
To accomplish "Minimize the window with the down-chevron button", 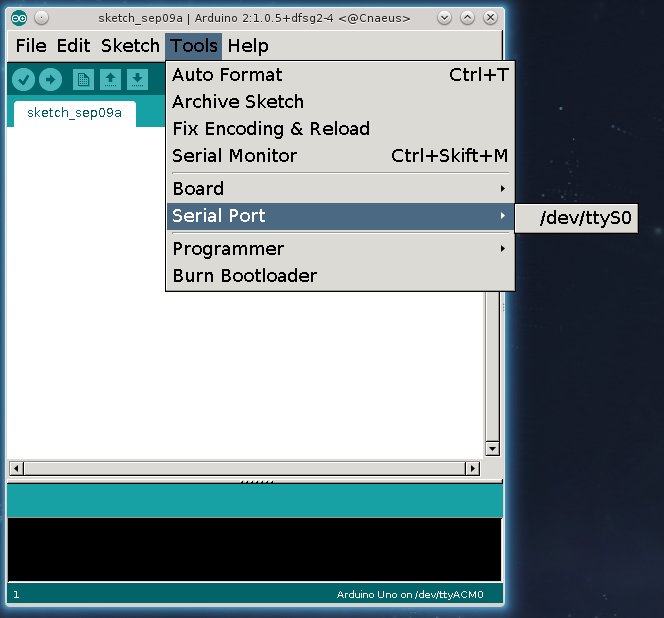I will (444, 18).
